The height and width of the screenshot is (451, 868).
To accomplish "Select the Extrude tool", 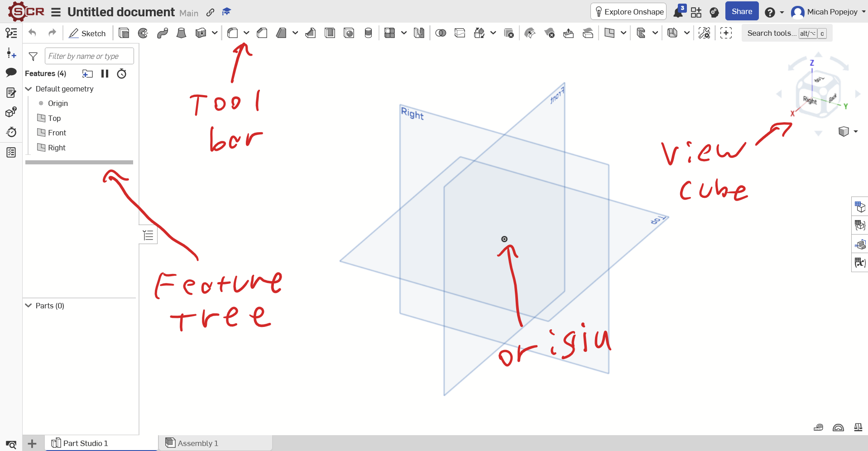I will [x=124, y=33].
